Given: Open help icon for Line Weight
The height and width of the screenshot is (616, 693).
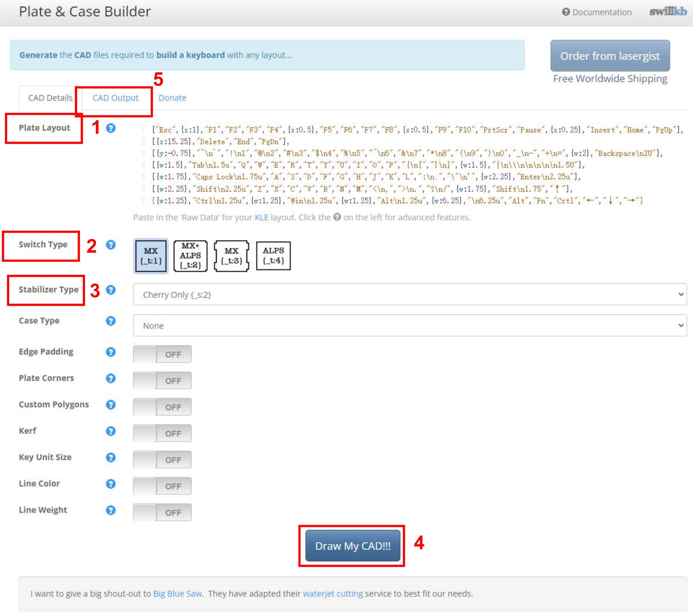Looking at the screenshot, I should (x=110, y=510).
